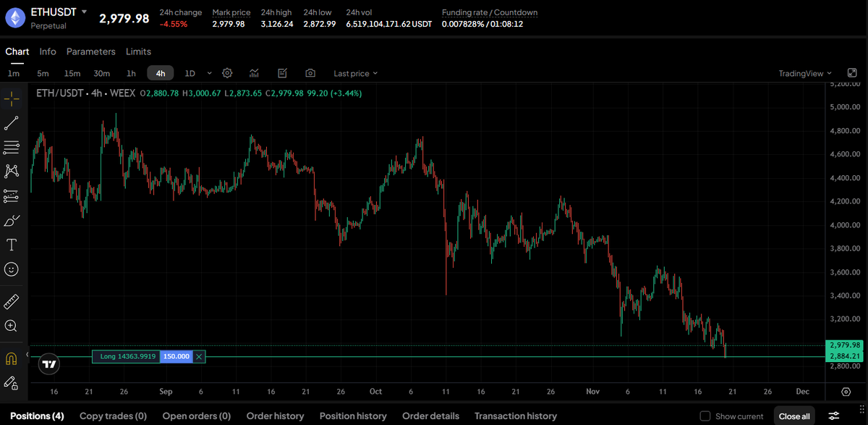Click the ETH/USDT · 4h · WEEX chart title
Viewport: 868px width, 425px height.
86,93
